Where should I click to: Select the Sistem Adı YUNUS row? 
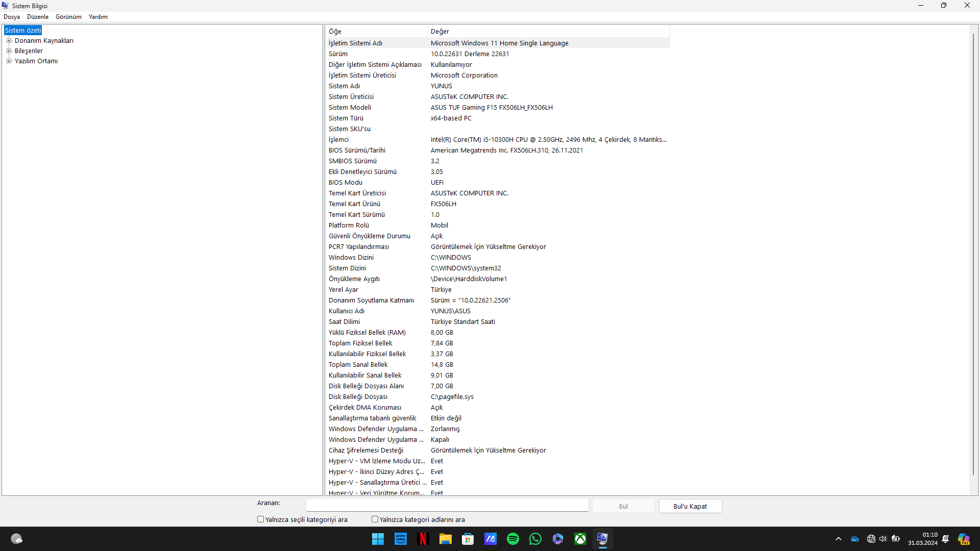[x=498, y=86]
